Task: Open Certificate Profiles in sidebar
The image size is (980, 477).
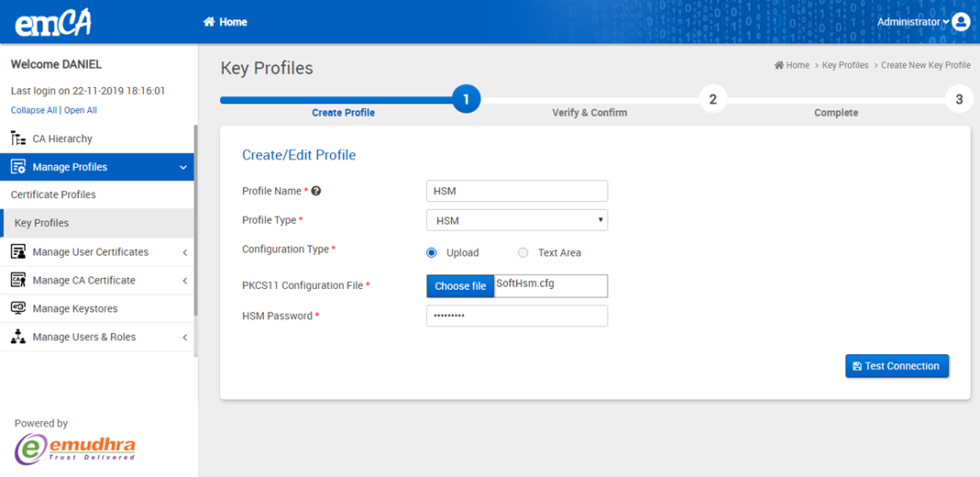Action: tap(53, 195)
